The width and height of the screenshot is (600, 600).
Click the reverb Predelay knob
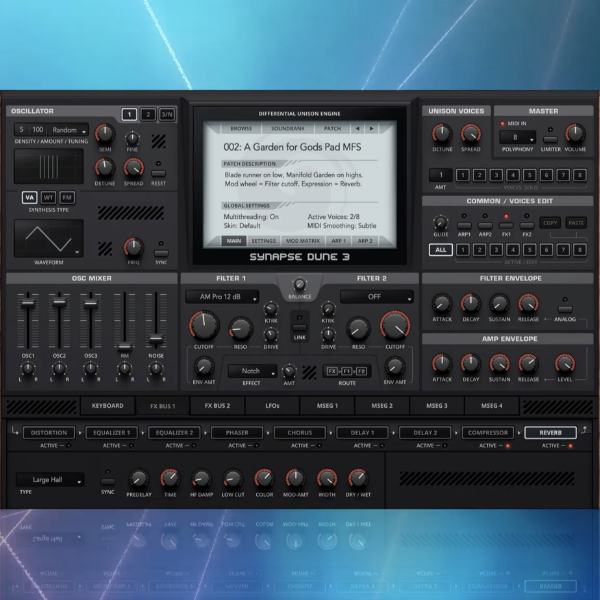pyautogui.click(x=139, y=479)
